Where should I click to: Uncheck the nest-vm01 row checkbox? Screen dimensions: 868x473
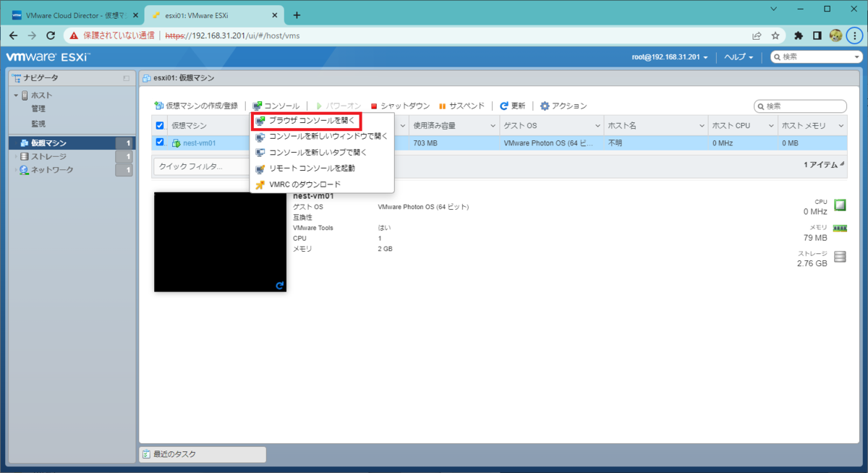pyautogui.click(x=160, y=142)
